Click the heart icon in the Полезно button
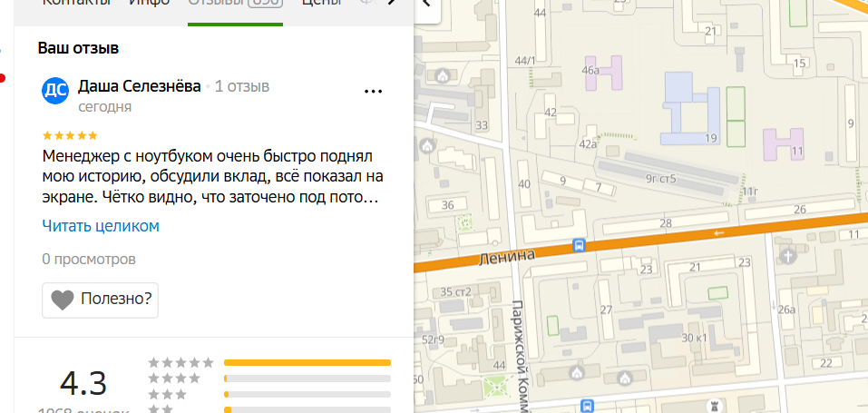The width and height of the screenshot is (868, 413). [x=63, y=300]
